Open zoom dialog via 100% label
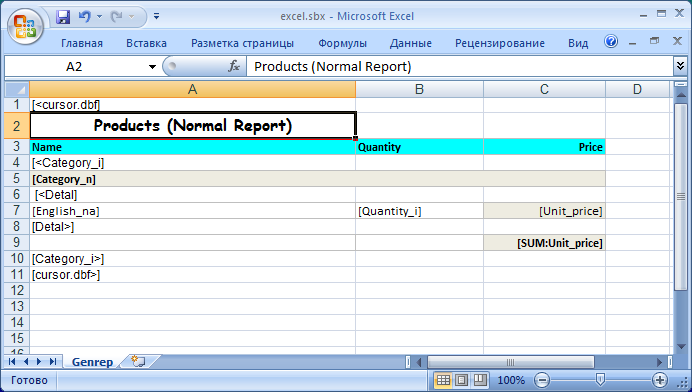The height and width of the screenshot is (392, 692). click(511, 380)
